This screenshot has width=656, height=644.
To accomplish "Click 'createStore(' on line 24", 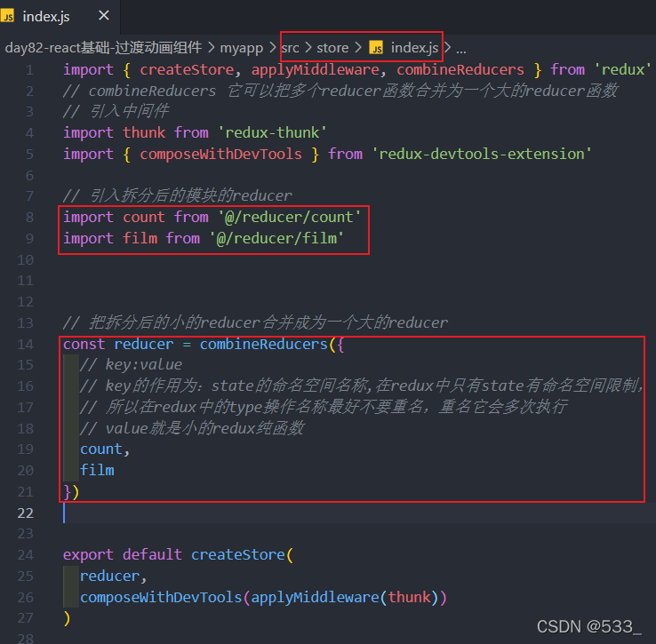I will (243, 555).
